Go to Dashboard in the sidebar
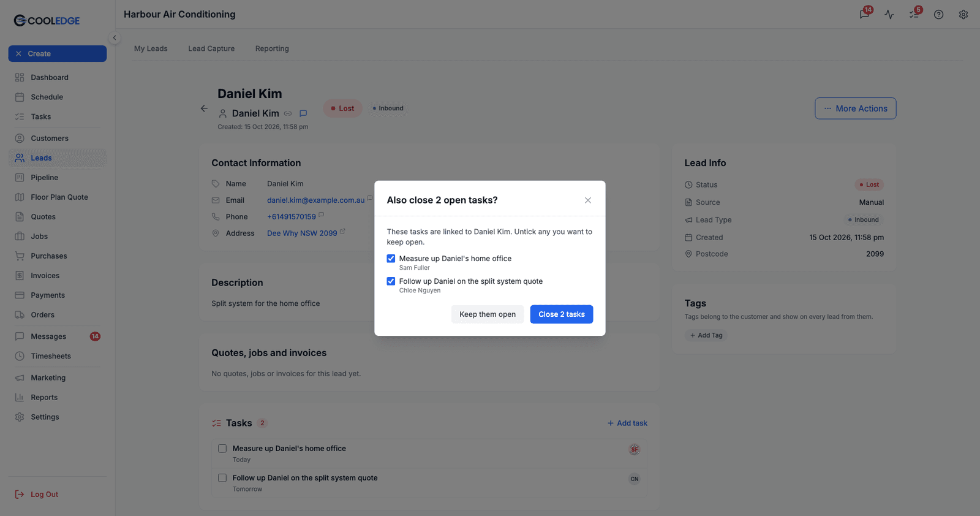Image resolution: width=980 pixels, height=516 pixels. [58, 77]
